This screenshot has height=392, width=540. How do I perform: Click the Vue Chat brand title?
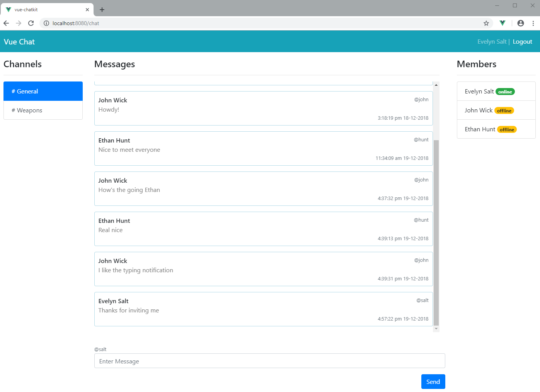[x=19, y=42]
